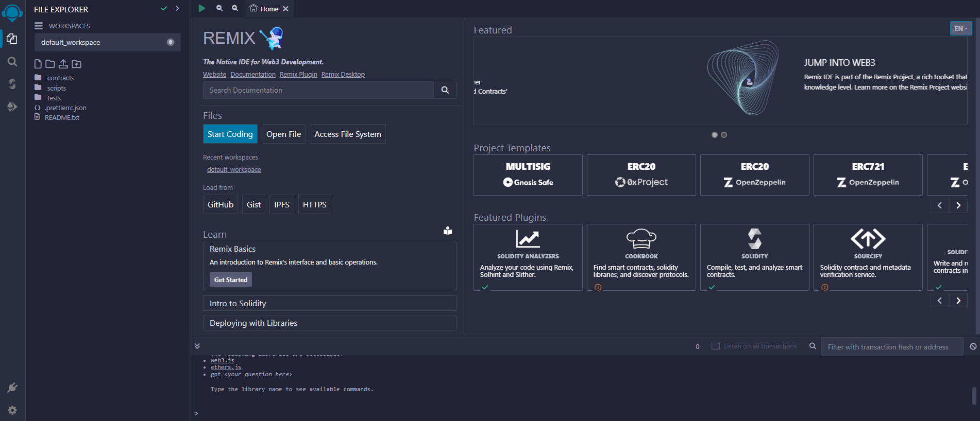980x421 pixels.
Task: Expand the Deploying with Libraries section
Action: (330, 323)
